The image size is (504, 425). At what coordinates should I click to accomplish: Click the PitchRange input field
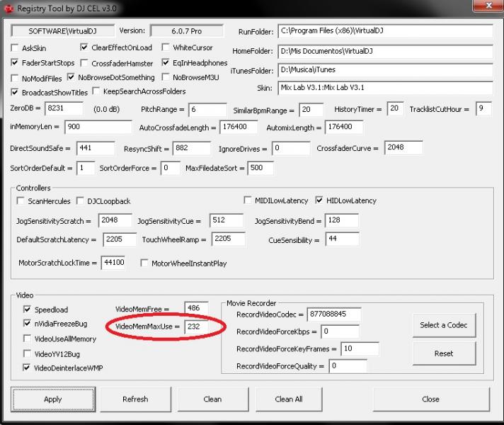[x=207, y=110]
